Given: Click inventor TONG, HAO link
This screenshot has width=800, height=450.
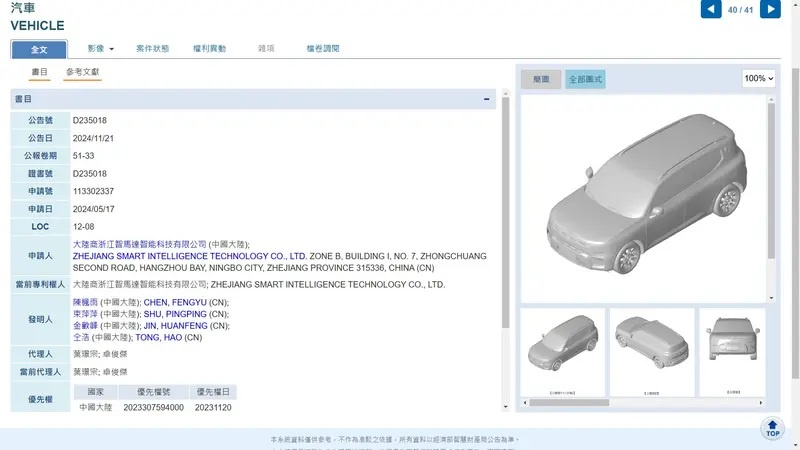Looking at the screenshot, I should point(162,338).
